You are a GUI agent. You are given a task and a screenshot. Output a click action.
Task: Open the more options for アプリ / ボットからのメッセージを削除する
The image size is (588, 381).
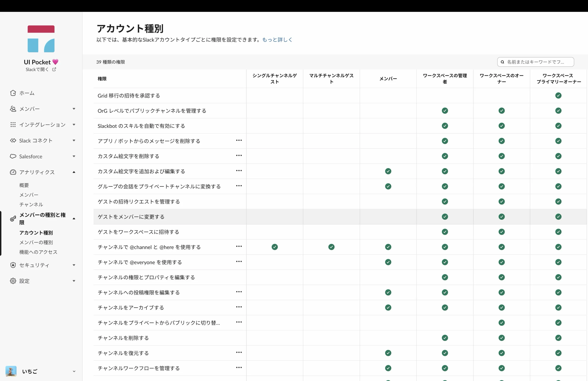click(x=239, y=140)
